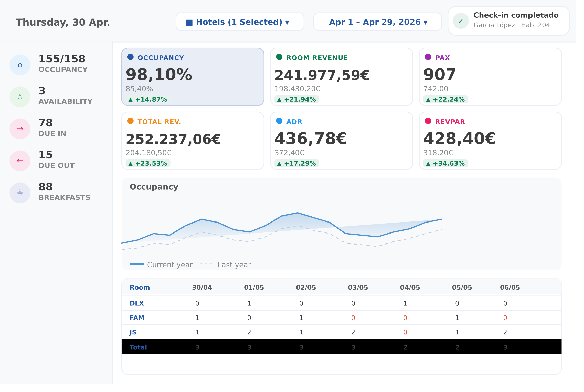This screenshot has height=392, width=584.
Task: Click the 03/05 column header
Action: tap(358, 288)
